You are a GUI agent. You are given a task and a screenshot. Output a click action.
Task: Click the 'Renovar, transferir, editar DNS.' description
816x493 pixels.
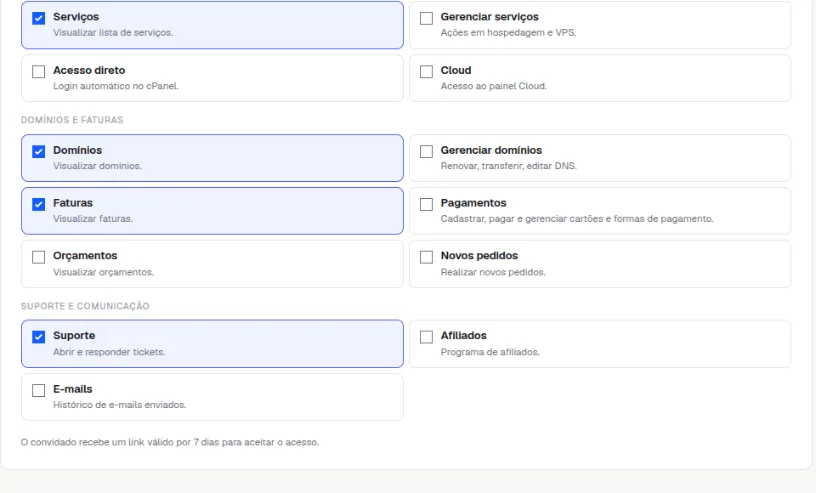pyautogui.click(x=508, y=166)
